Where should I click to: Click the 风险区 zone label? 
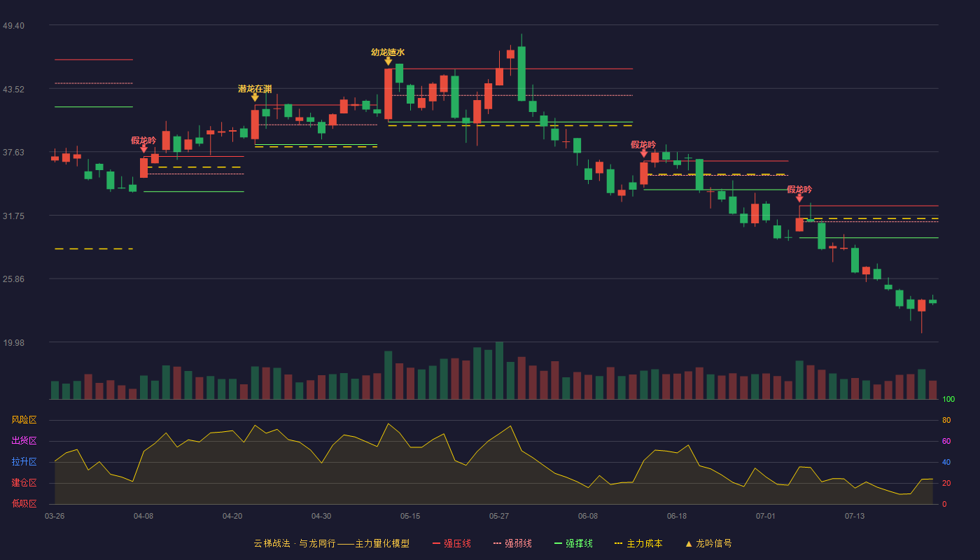point(24,420)
